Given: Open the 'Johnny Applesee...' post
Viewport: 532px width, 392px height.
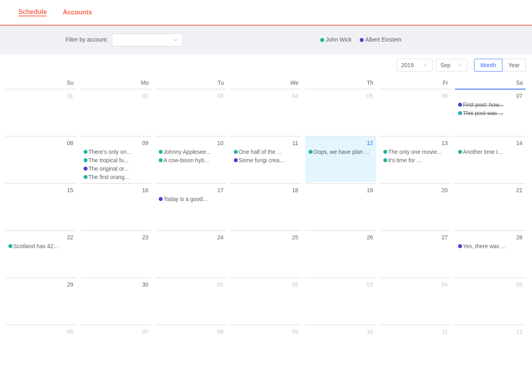Looking at the screenshot, I should click(185, 152).
